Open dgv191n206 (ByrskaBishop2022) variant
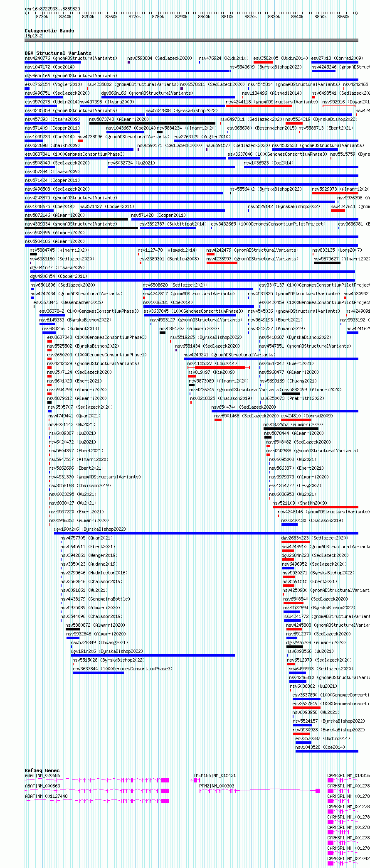Viewport: 370px width, 868px height. tap(107, 651)
